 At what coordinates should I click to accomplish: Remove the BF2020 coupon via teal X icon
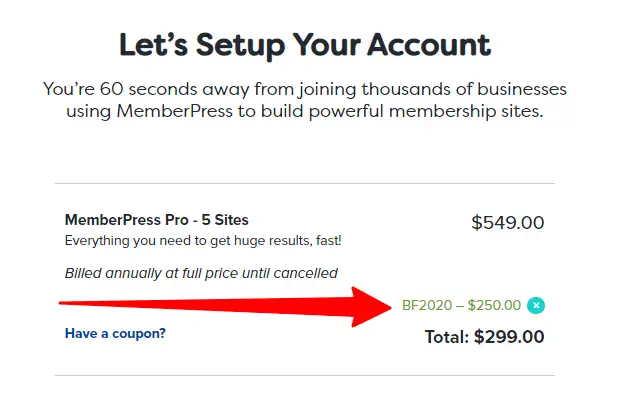[536, 305]
